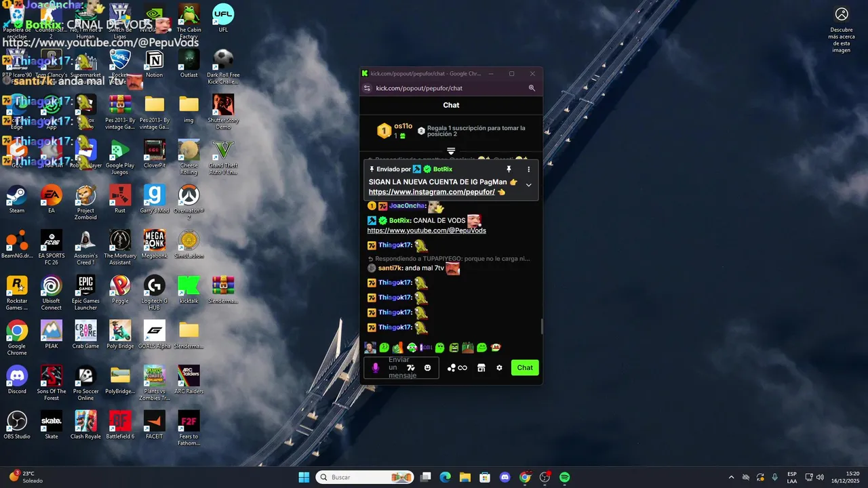Open Clash Royale desktop shortcut
This screenshot has height=488, width=868.
(x=85, y=426)
